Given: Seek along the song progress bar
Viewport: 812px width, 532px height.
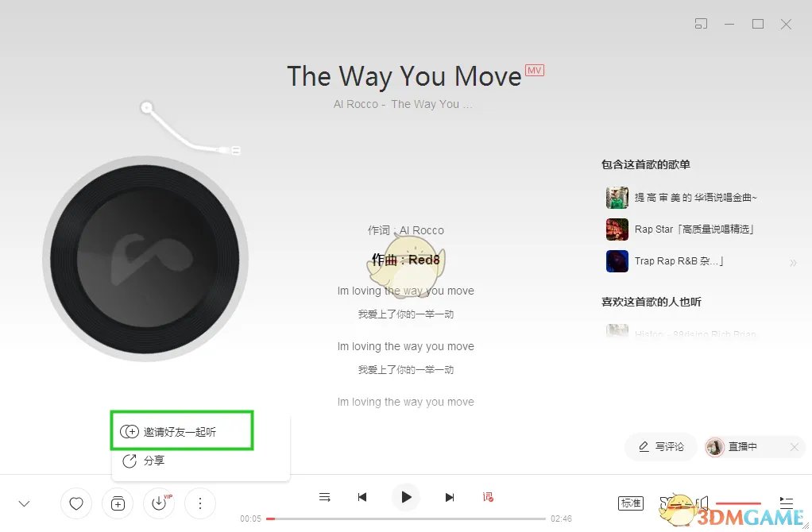Looking at the screenshot, I should 407,519.
